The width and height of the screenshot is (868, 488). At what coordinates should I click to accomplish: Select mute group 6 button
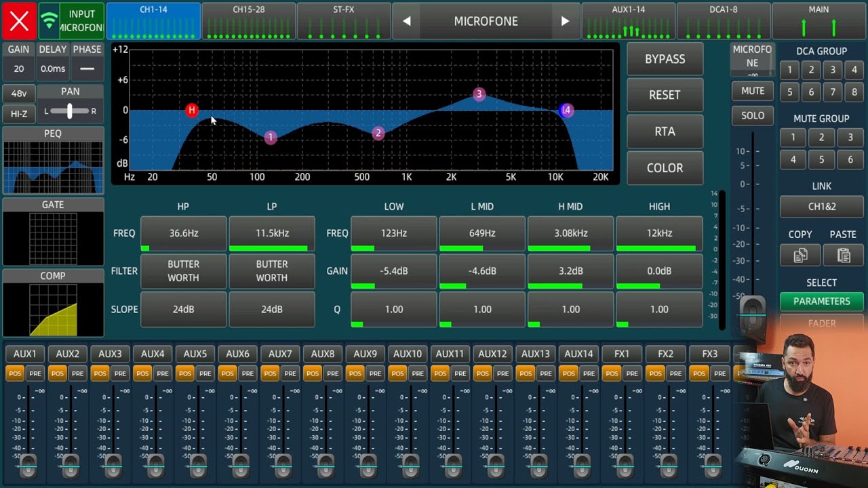pos(850,160)
